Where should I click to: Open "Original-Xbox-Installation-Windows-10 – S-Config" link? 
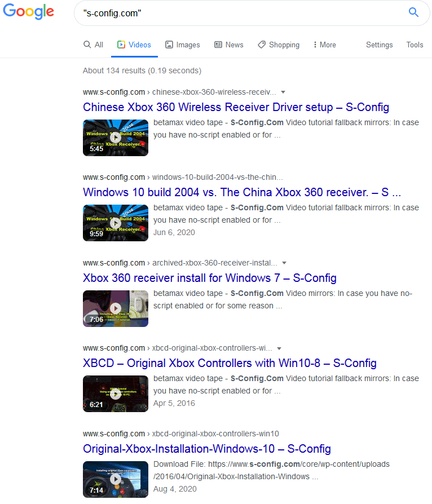point(207,449)
